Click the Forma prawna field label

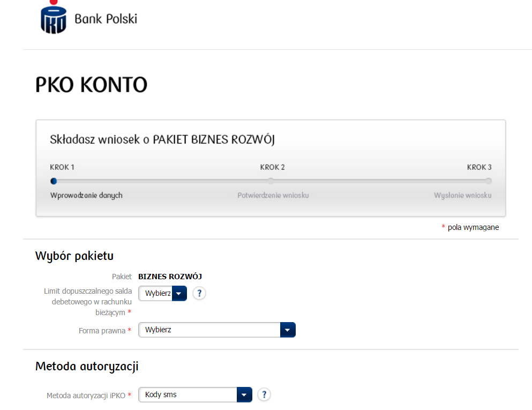[102, 331]
